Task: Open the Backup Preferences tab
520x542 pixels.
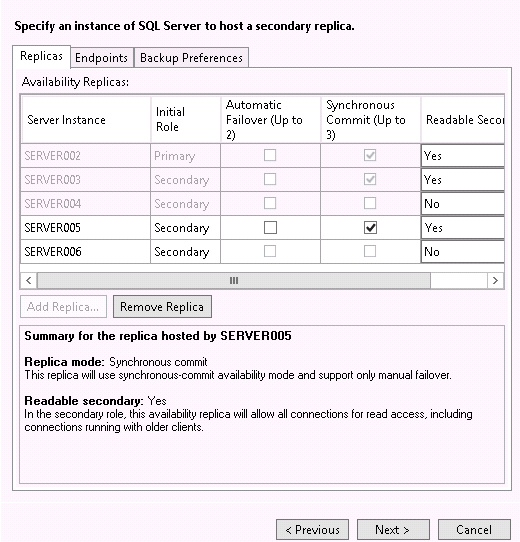Action: tap(191, 58)
